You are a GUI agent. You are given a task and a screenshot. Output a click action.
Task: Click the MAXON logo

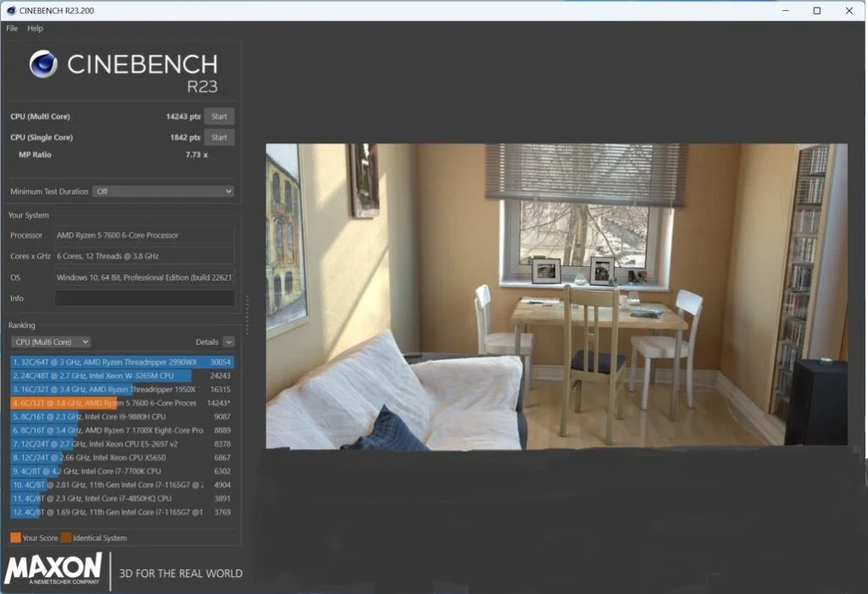(x=53, y=569)
